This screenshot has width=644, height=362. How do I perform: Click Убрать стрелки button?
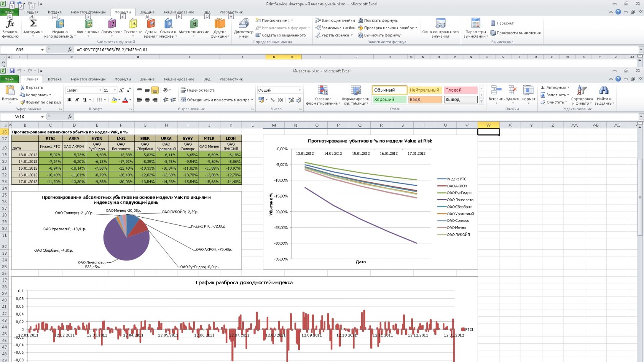pyautogui.click(x=333, y=35)
